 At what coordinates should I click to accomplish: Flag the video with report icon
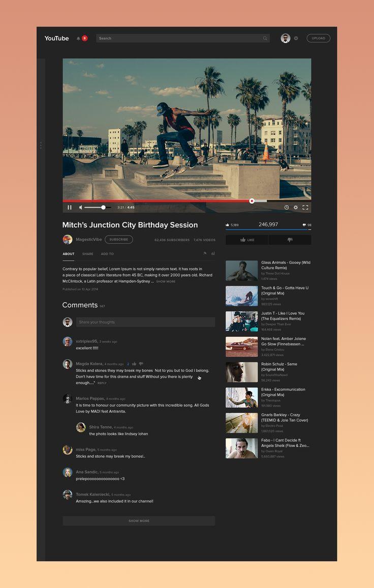tap(205, 253)
